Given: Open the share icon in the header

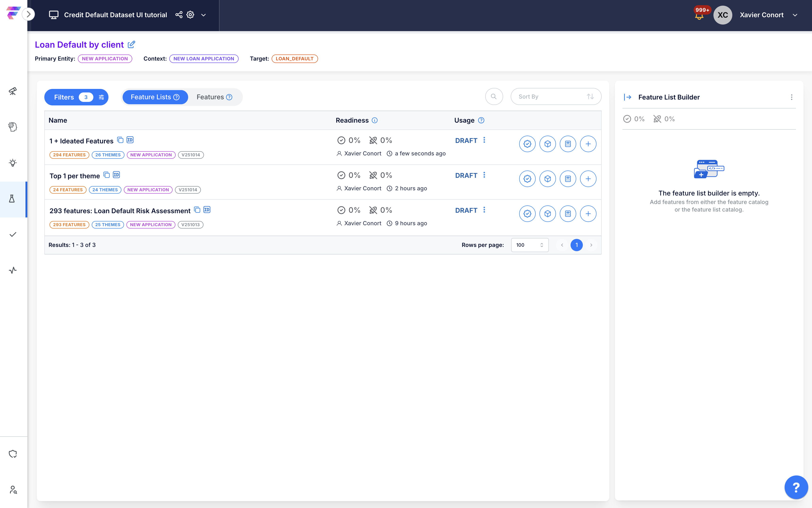Looking at the screenshot, I should click(179, 15).
